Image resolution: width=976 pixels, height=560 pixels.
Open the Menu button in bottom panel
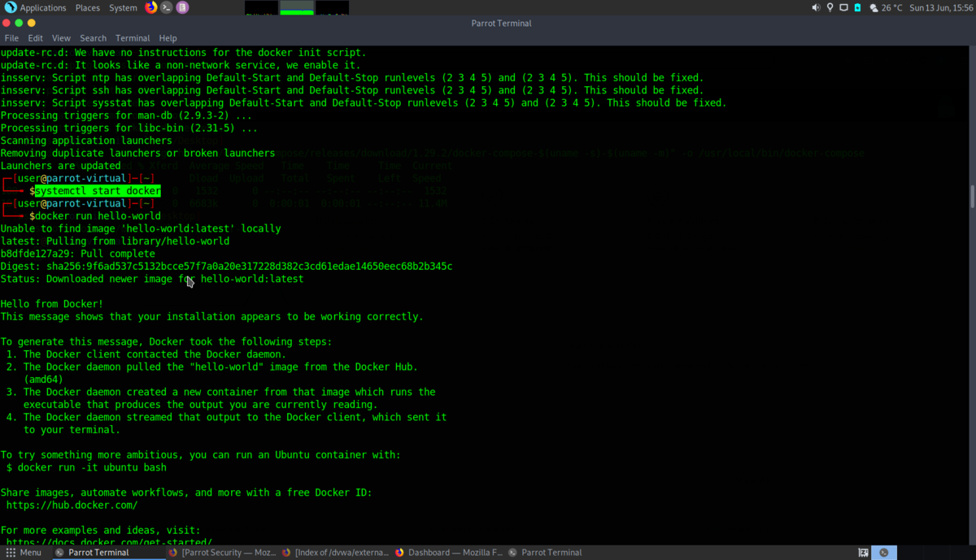[23, 553]
